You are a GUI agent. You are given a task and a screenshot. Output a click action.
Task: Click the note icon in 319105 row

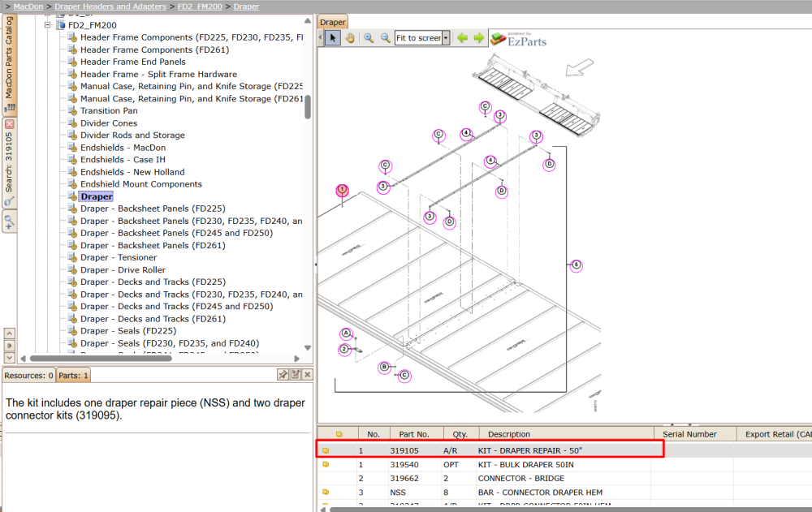tap(326, 450)
